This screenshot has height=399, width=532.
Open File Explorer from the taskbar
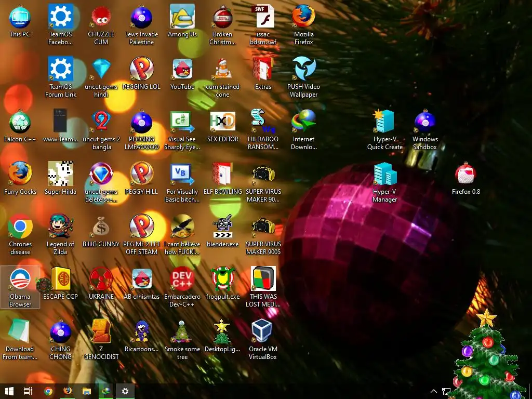[x=87, y=391]
